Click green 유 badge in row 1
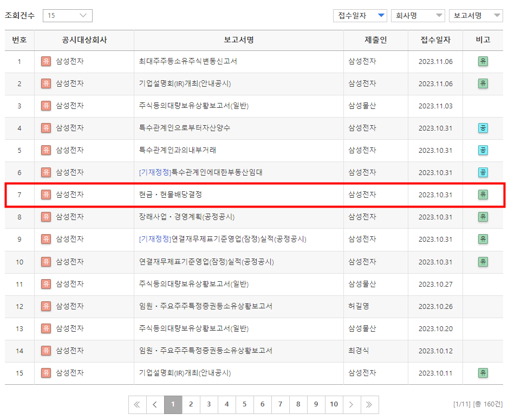The image size is (508, 420). [483, 61]
